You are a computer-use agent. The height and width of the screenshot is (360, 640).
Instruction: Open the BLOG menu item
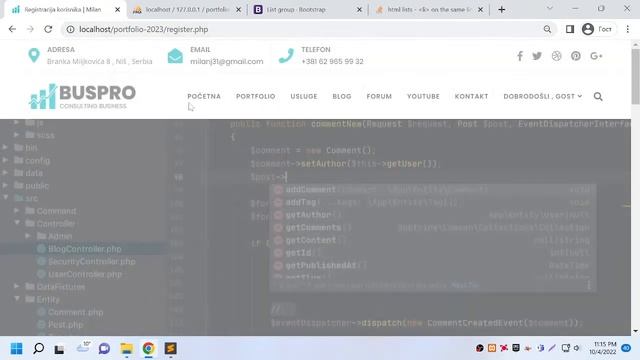click(x=342, y=96)
